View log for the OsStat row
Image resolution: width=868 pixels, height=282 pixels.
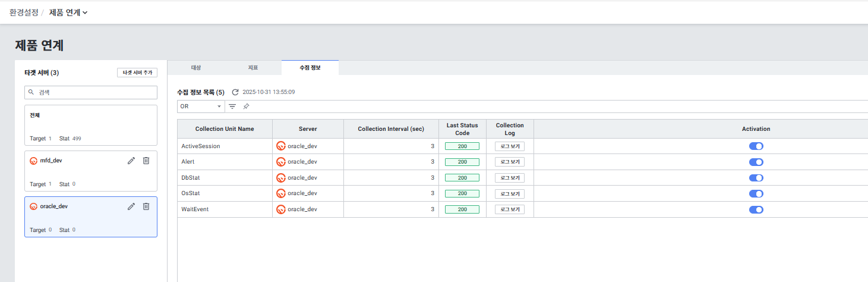tap(510, 194)
